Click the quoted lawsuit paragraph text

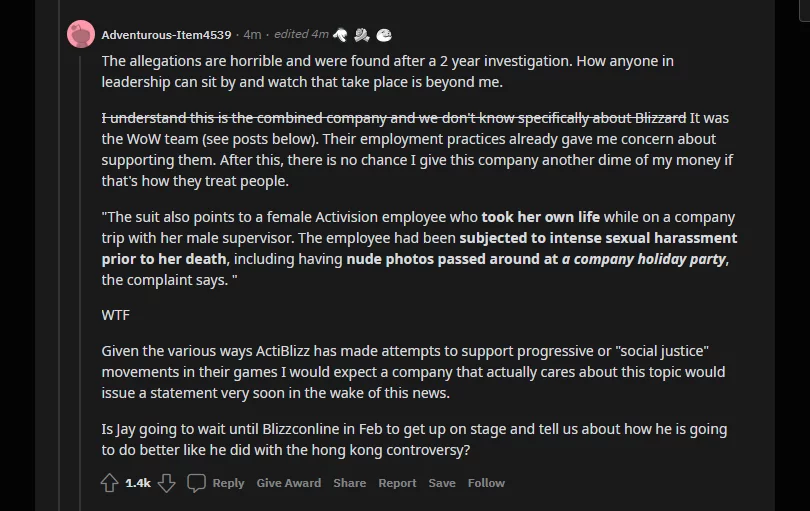tap(418, 248)
